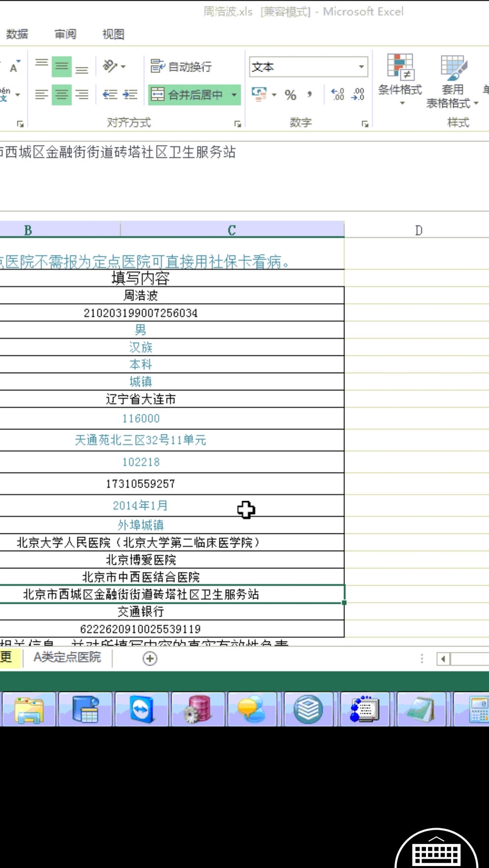489x868 pixels.
Task: Open the notepad taskbar icon
Action: click(x=422, y=709)
